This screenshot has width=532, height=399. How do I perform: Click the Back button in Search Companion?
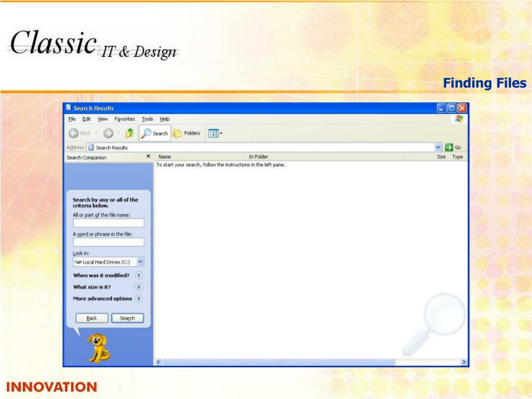click(91, 318)
